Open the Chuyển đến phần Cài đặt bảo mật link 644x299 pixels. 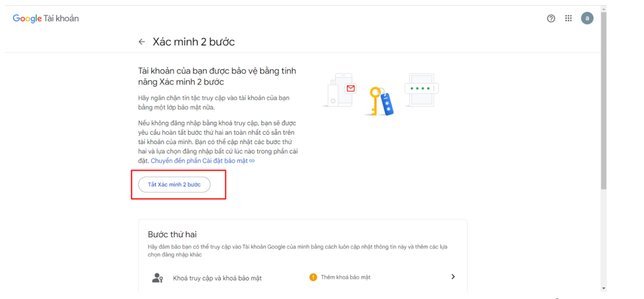[x=199, y=161]
